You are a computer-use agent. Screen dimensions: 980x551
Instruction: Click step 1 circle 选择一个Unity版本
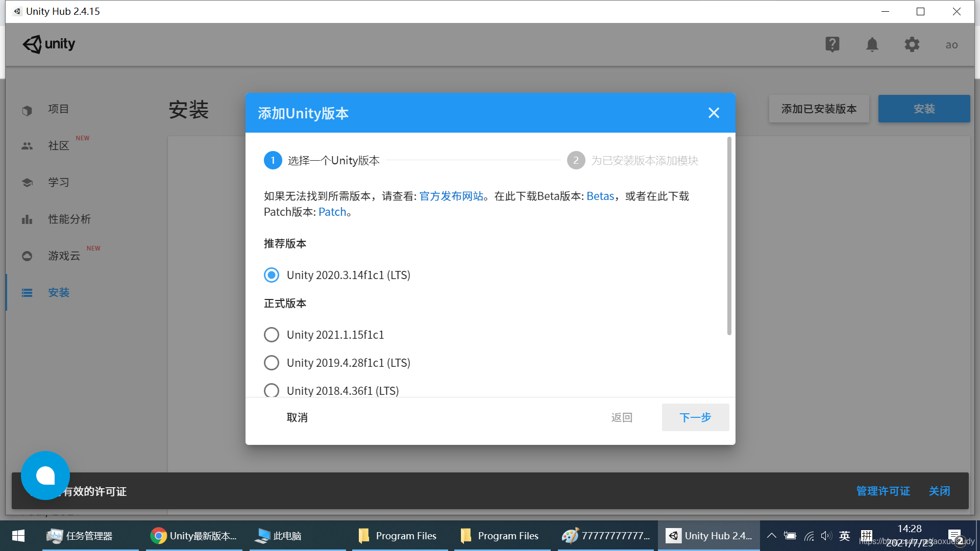pyautogui.click(x=273, y=160)
